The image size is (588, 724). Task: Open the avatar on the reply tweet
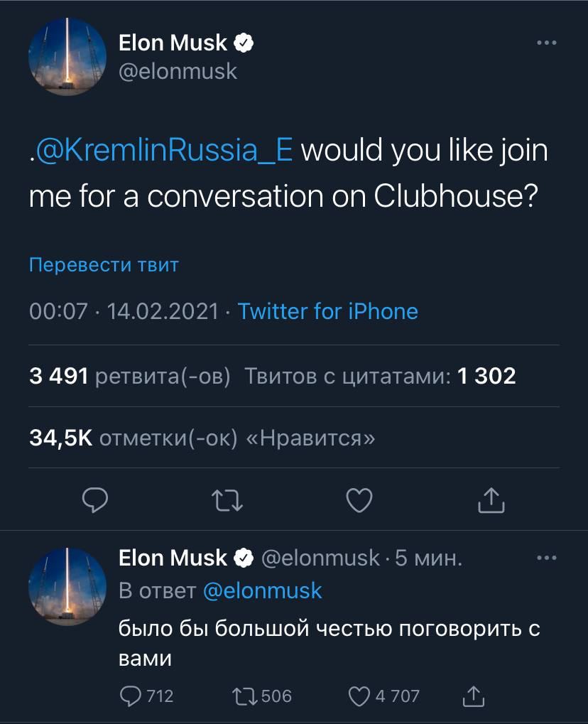(67, 586)
